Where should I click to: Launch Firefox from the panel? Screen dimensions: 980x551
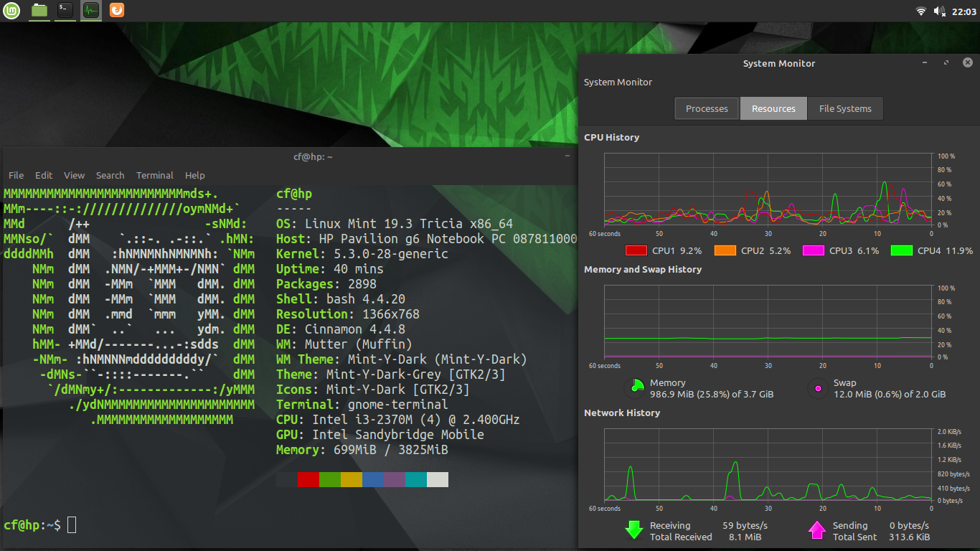click(116, 10)
